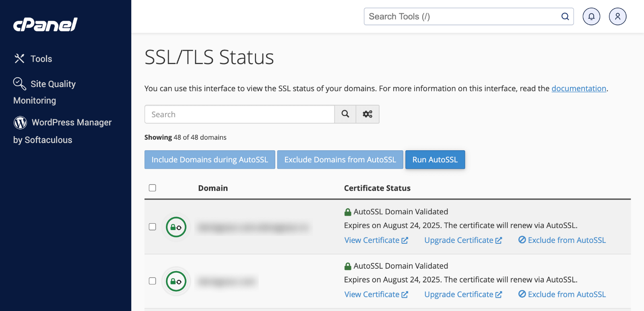This screenshot has width=644, height=311.
Task: Check the first domain row checkbox
Action: point(153,227)
